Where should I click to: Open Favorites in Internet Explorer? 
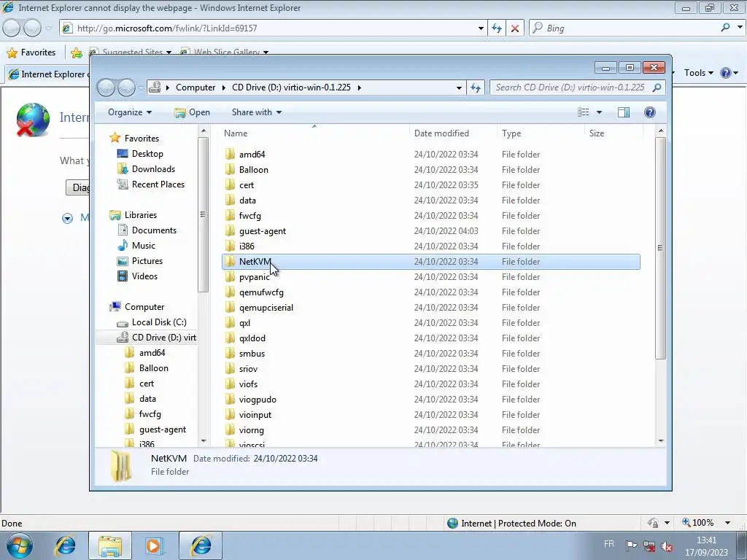31,52
